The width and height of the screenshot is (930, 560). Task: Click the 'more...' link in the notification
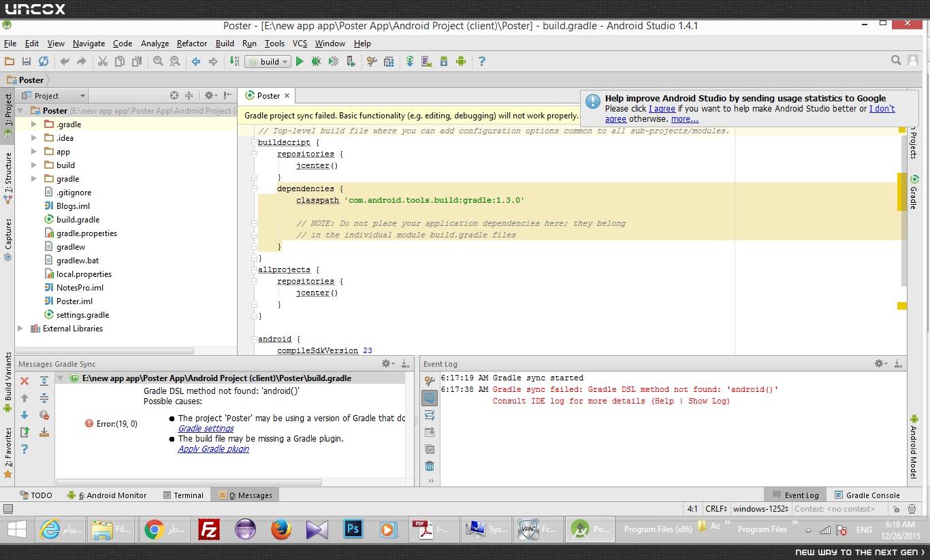685,119
